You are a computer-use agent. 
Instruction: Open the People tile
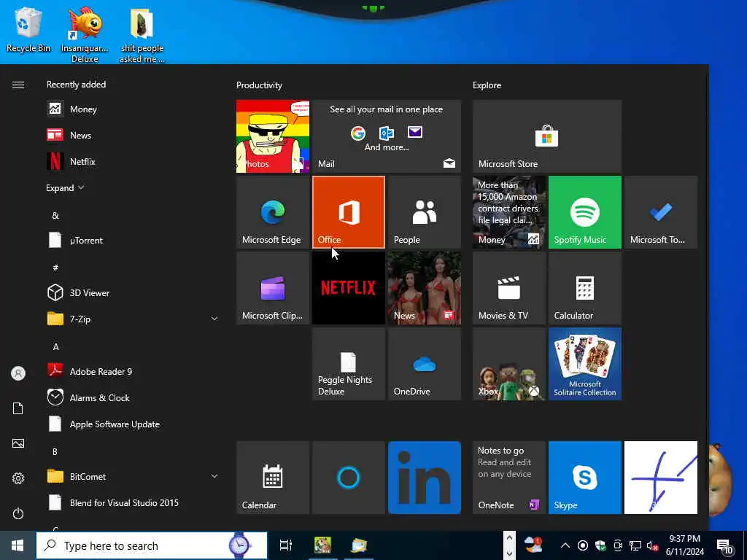click(425, 212)
